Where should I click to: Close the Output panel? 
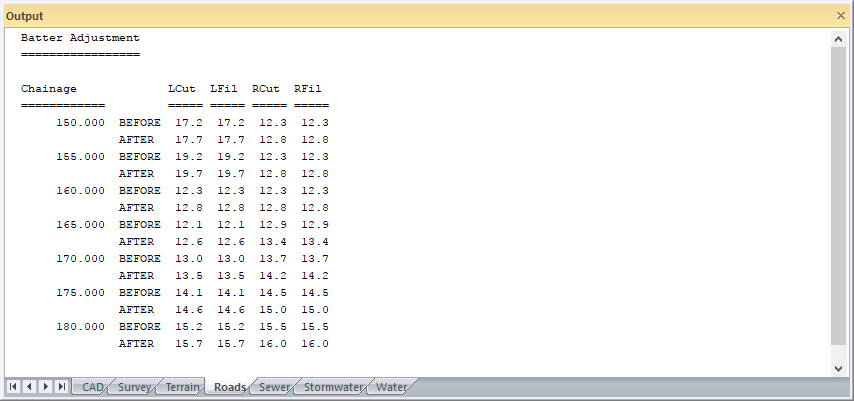pyautogui.click(x=841, y=16)
